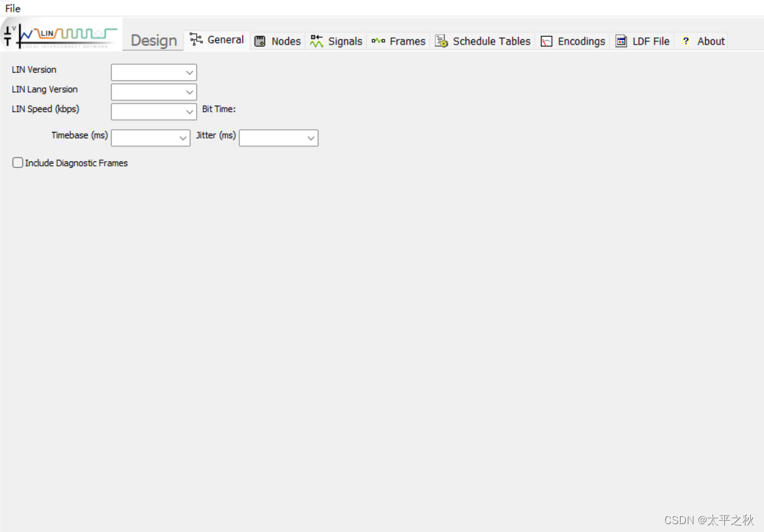Select the Encodings graph icon
764x532 pixels.
tap(547, 41)
